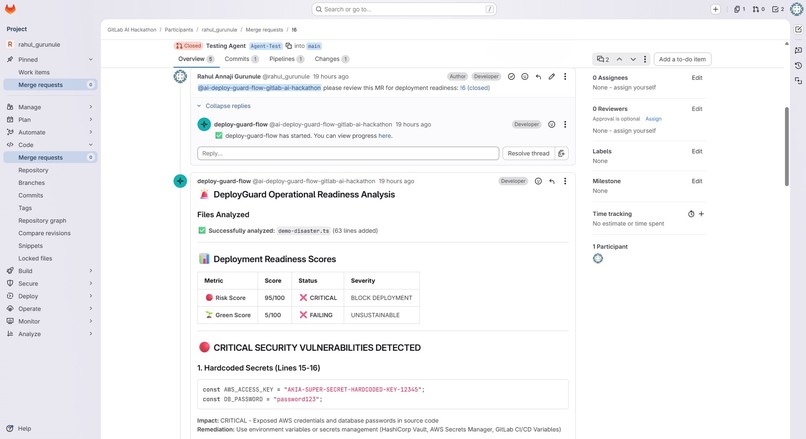Open merge requests counter in top bar

758,9
